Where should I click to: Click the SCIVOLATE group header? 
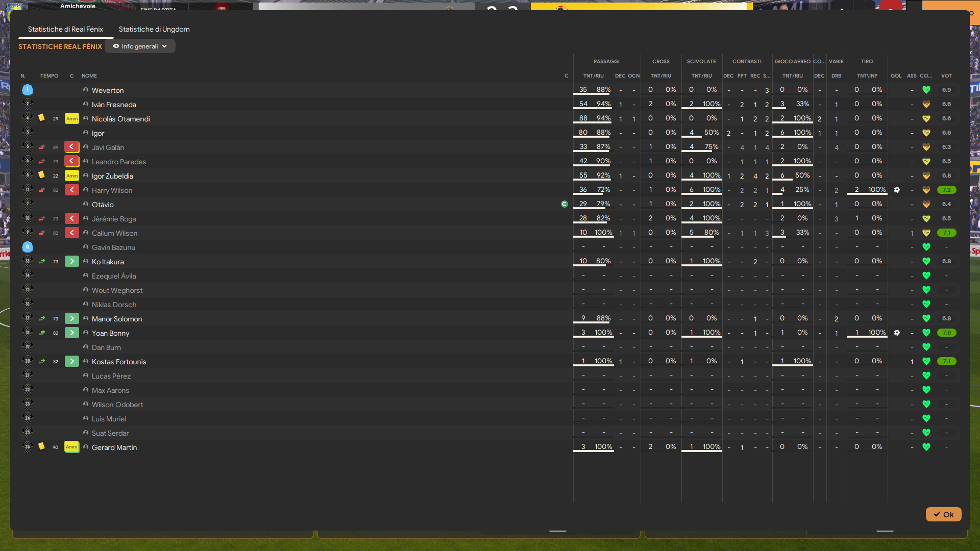click(701, 61)
